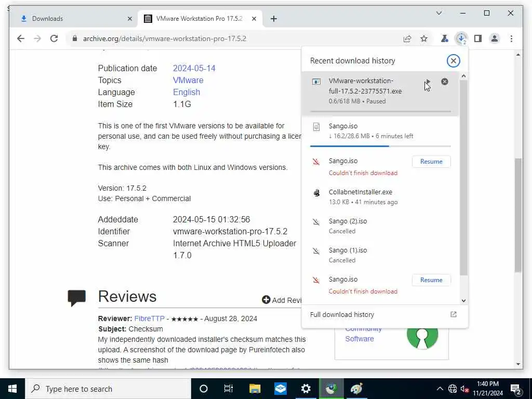Open the side panel icon
The width and height of the screenshot is (532, 399).
coord(478,38)
